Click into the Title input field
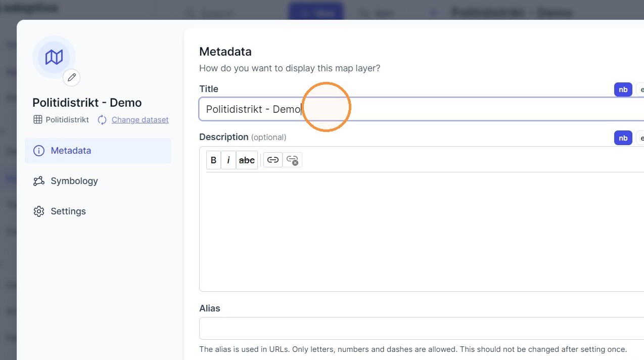This screenshot has width=644, height=360. point(422,109)
